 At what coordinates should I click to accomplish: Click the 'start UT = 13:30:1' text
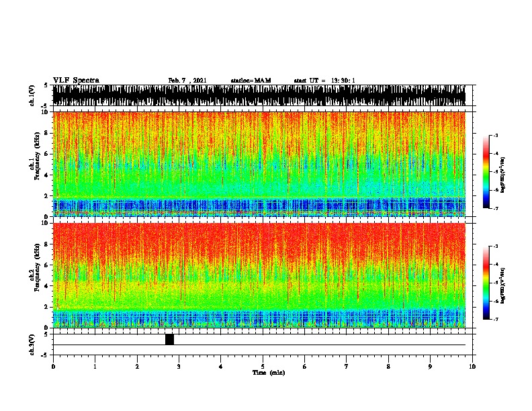[x=324, y=81]
